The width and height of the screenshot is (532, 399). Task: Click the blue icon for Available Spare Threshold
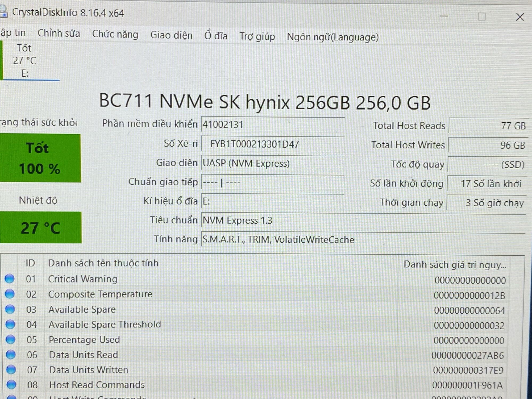coord(11,324)
